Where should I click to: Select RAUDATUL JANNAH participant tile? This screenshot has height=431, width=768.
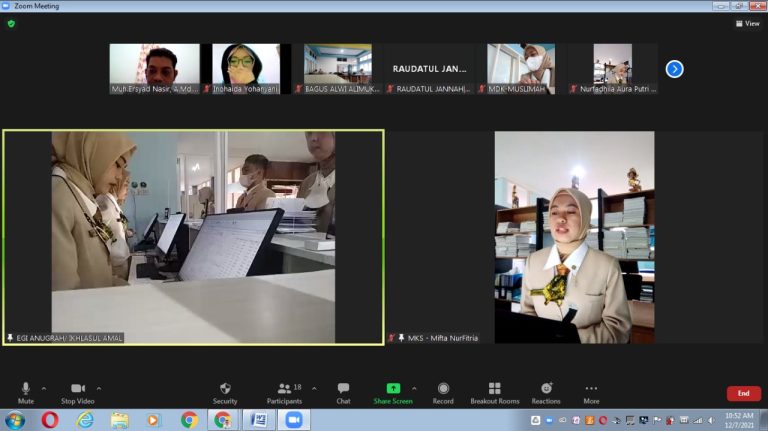[x=429, y=69]
